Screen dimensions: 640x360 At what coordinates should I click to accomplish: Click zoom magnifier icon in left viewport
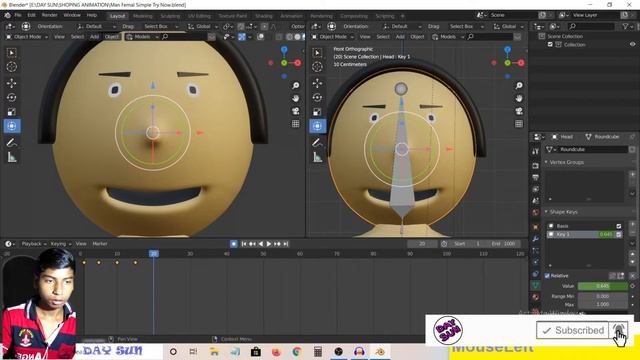296,85
